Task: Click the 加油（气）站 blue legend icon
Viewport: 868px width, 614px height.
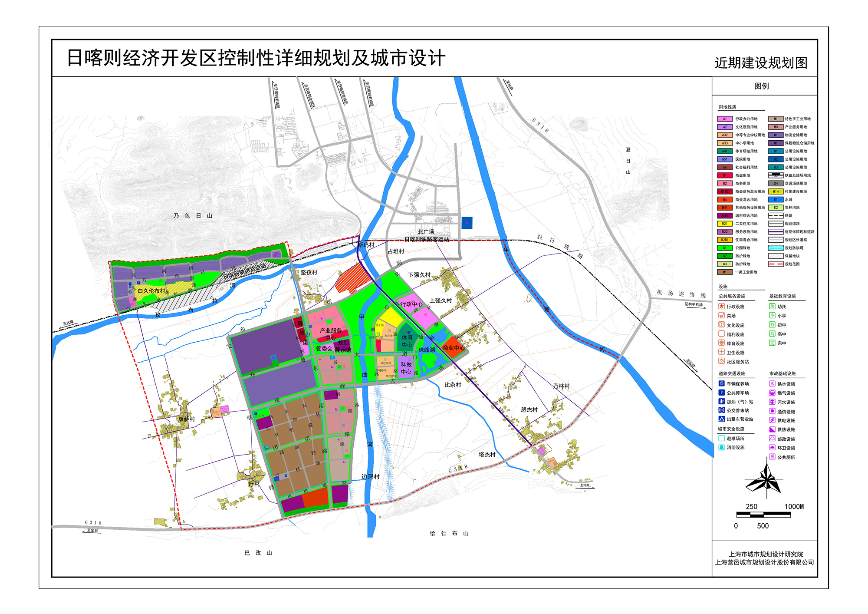Action: [721, 402]
